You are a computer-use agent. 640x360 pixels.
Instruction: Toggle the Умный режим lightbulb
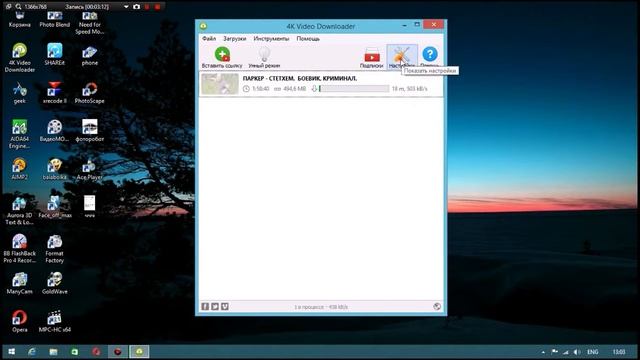(x=264, y=58)
